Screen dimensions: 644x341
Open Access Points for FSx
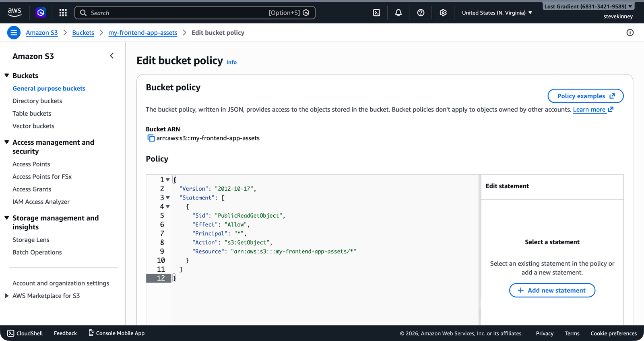click(42, 177)
